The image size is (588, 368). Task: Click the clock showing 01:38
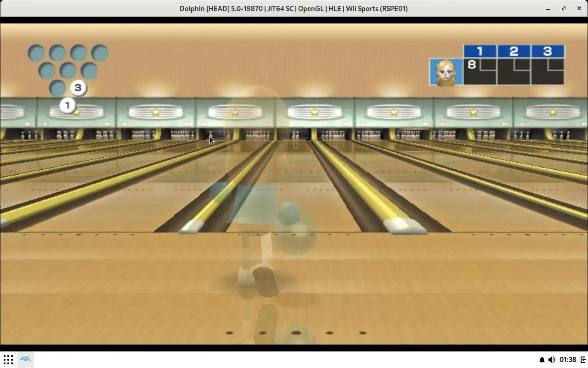pyautogui.click(x=568, y=360)
